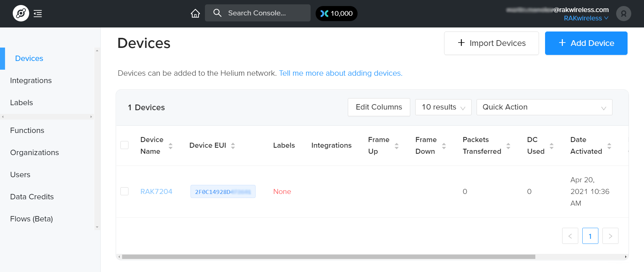
Task: Sort by Device EUI column arrows
Action: [x=233, y=146]
